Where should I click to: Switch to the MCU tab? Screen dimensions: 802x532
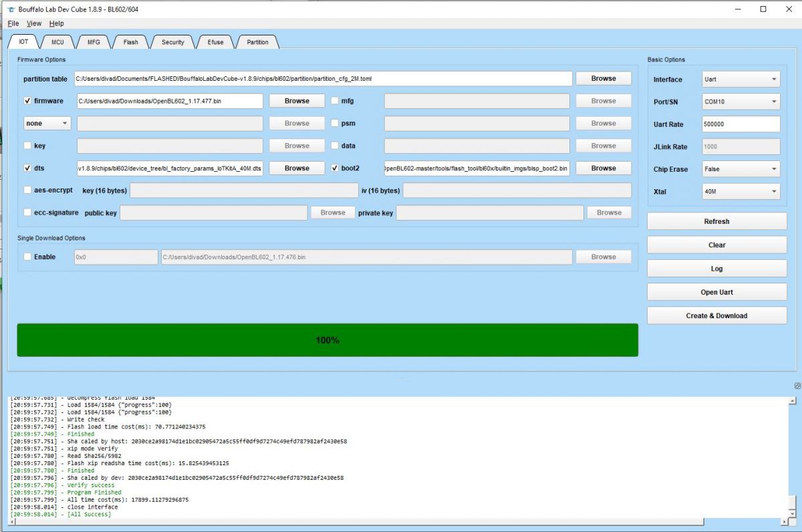pyautogui.click(x=58, y=42)
